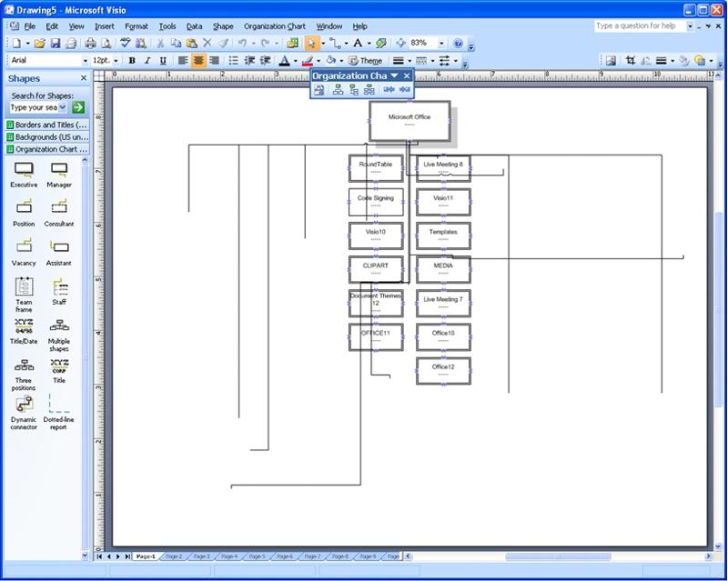Open Organization Chart stencil title
This screenshot has width=728, height=581.
click(x=47, y=149)
